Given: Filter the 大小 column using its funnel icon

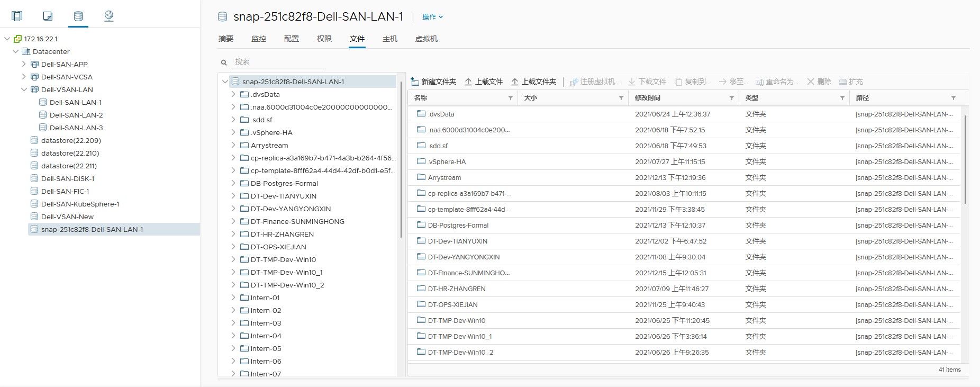Looking at the screenshot, I should (x=621, y=98).
